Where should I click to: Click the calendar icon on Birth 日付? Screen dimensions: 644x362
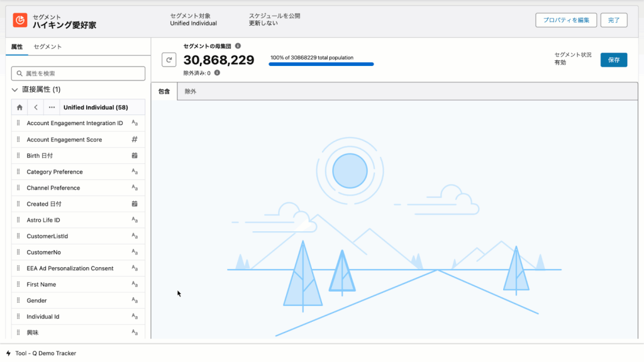[135, 155]
